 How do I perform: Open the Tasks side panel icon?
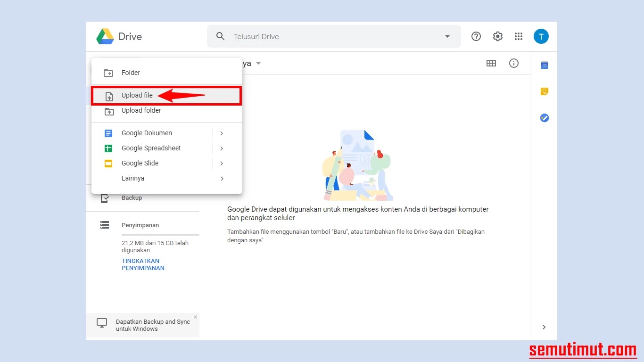pos(545,118)
